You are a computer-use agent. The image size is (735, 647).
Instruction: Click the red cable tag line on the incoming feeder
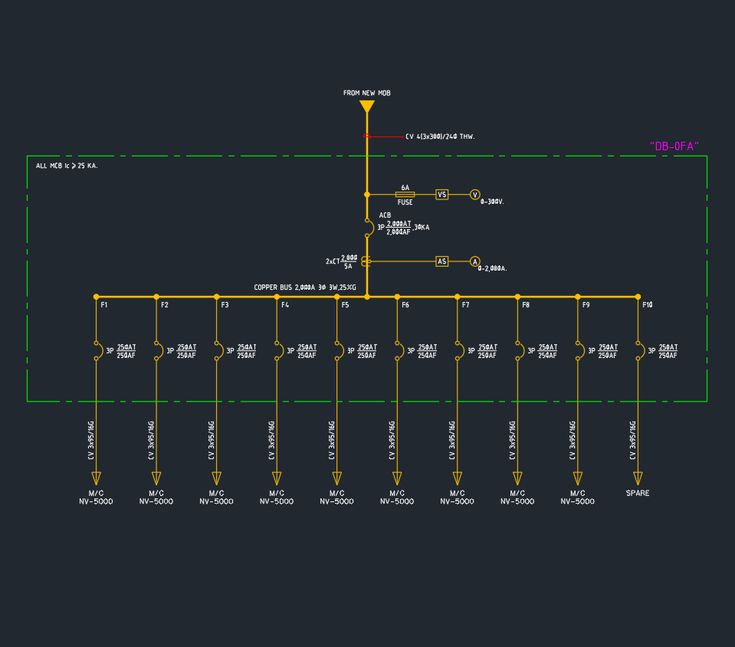[382, 136]
